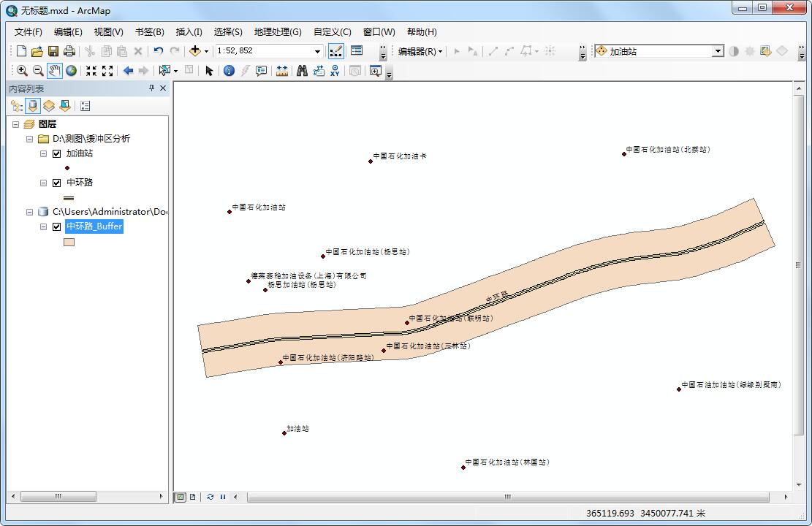Open the 书签(B) menu
Image resolution: width=812 pixels, height=526 pixels.
coord(149,32)
